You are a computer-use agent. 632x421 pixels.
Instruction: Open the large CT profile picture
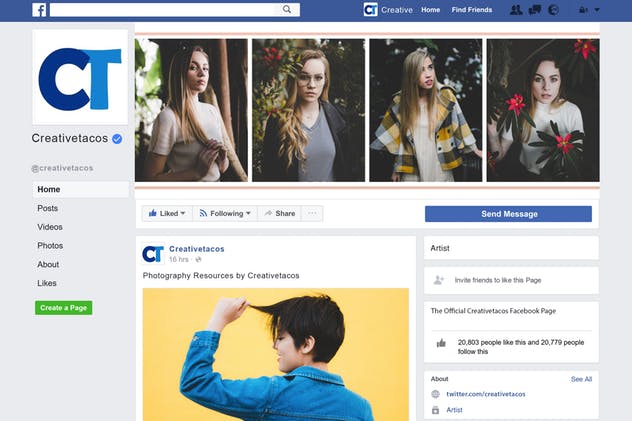point(80,77)
